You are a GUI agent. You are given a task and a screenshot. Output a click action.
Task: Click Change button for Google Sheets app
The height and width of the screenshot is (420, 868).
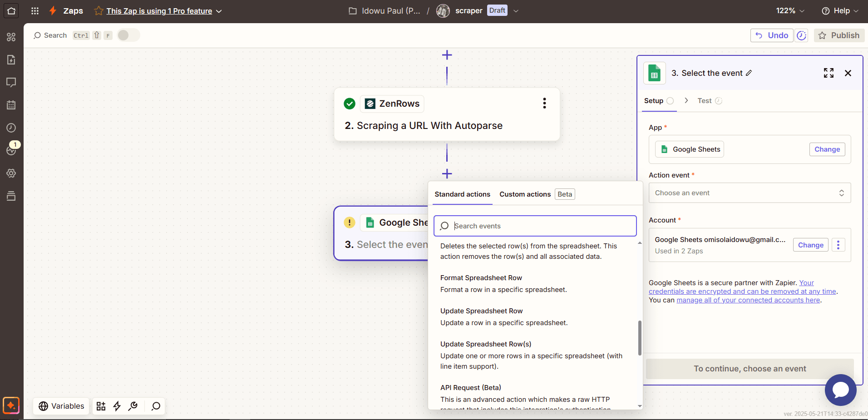click(827, 149)
